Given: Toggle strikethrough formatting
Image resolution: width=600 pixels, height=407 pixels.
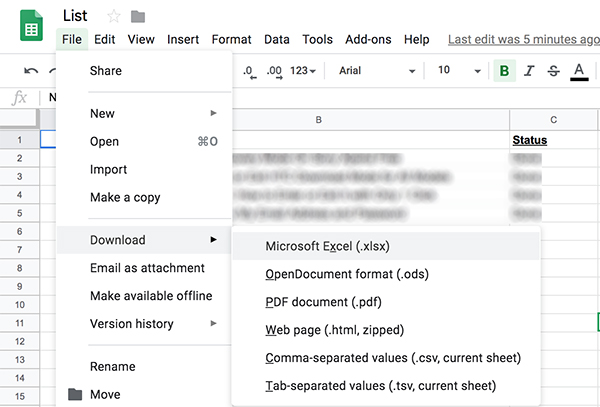Looking at the screenshot, I should [x=553, y=70].
